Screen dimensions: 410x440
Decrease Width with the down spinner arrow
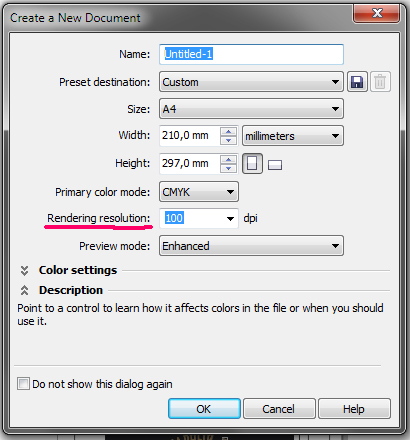tap(228, 140)
